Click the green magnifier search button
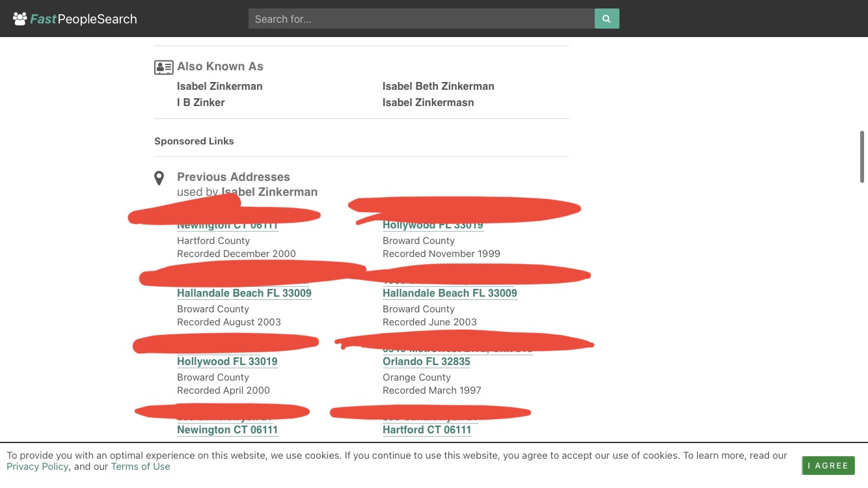 [607, 19]
